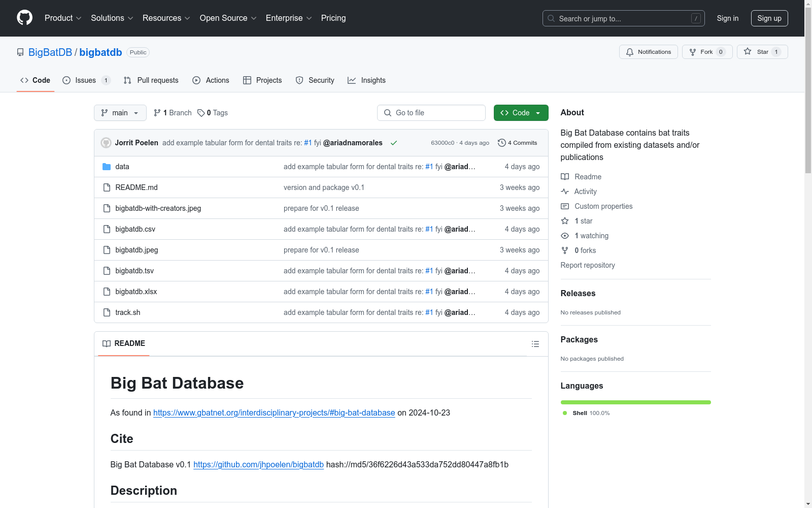Viewport: 812px width, 508px height.
Task: Click the file icon for bigbatdb.xlsx
Action: pyautogui.click(x=107, y=292)
